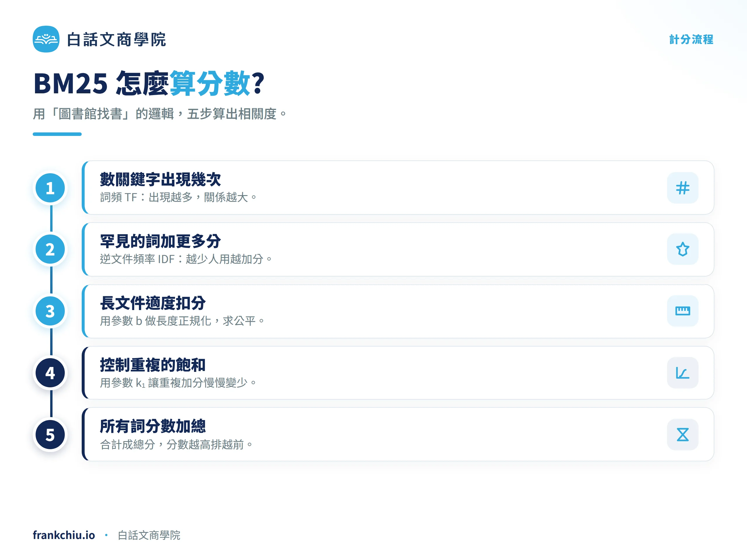This screenshot has width=747, height=560.
Task: Click the footer text 白話文商學院
Action: point(149,535)
